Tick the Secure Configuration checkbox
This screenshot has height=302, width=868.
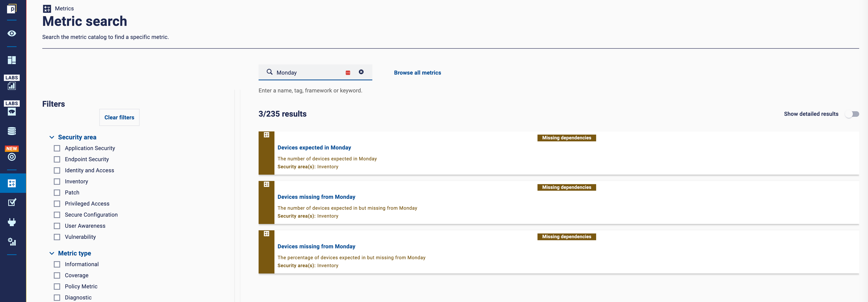point(57,215)
